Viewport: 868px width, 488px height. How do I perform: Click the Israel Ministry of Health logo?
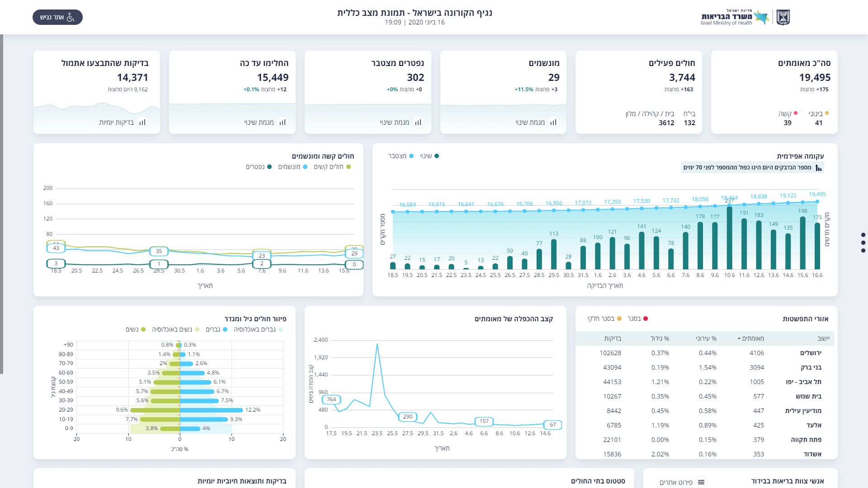tap(735, 17)
